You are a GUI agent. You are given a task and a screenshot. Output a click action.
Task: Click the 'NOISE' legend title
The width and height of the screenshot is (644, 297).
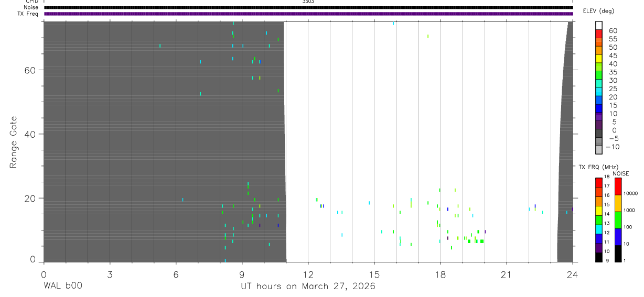point(621,173)
